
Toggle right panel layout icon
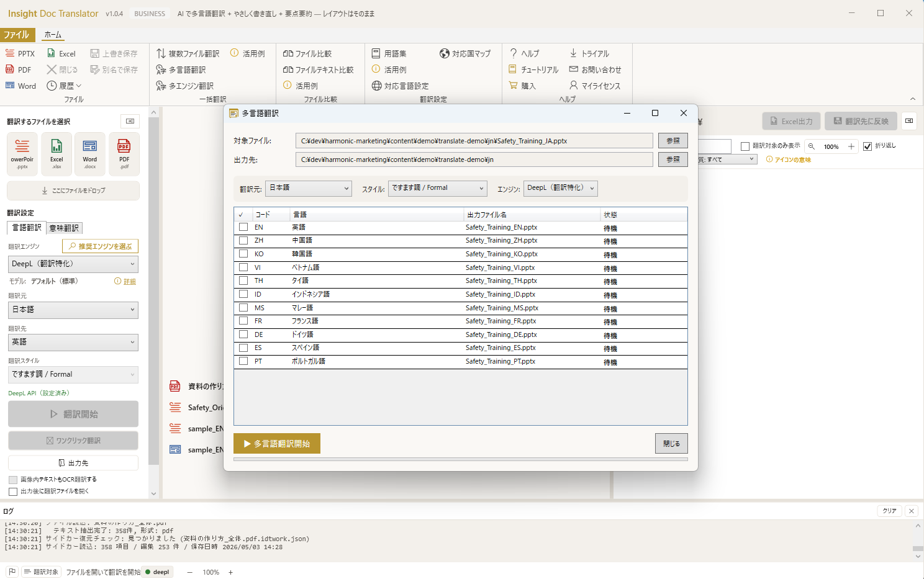click(909, 121)
